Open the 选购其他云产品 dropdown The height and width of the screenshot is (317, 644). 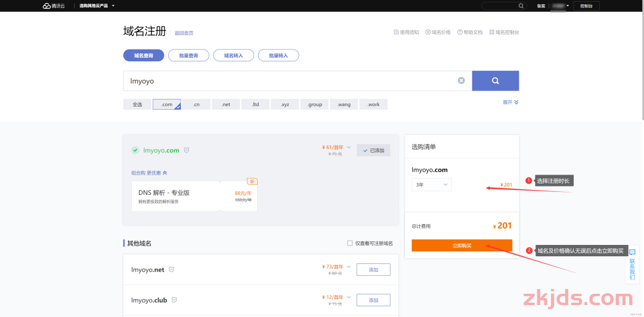click(x=97, y=6)
